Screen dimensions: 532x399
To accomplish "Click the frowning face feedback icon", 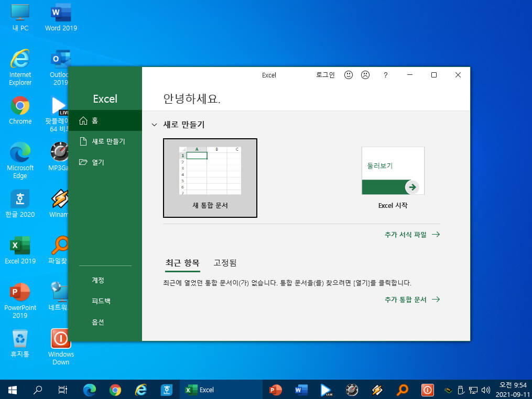I will point(365,75).
